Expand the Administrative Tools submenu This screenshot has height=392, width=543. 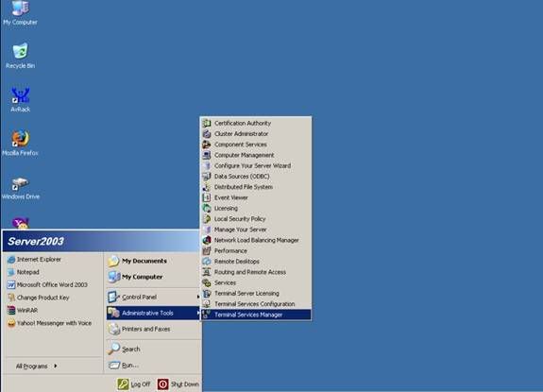tap(153, 313)
